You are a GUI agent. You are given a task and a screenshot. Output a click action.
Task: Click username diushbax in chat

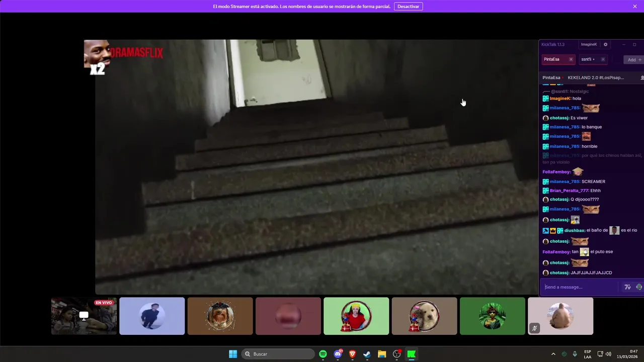point(574,230)
